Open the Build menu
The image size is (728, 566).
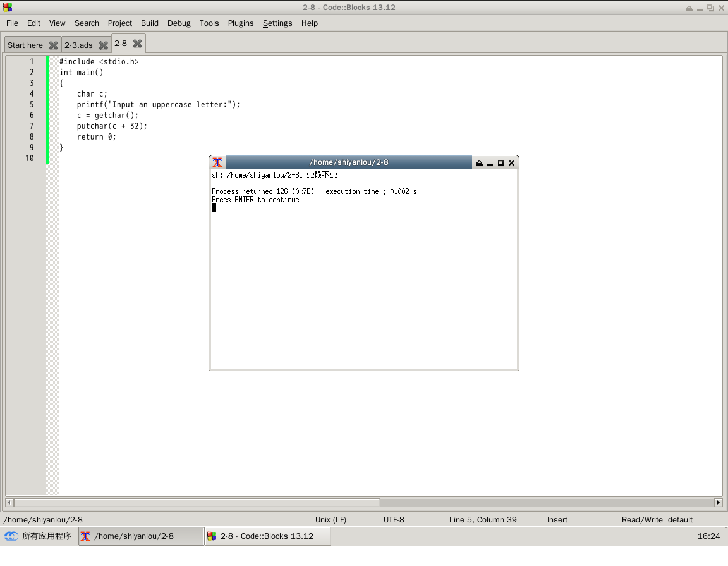point(149,23)
